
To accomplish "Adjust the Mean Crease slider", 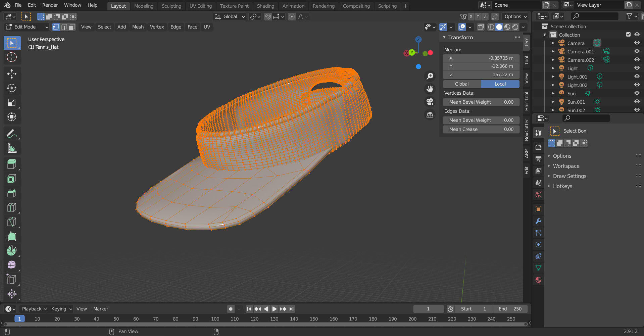I will 481,129.
